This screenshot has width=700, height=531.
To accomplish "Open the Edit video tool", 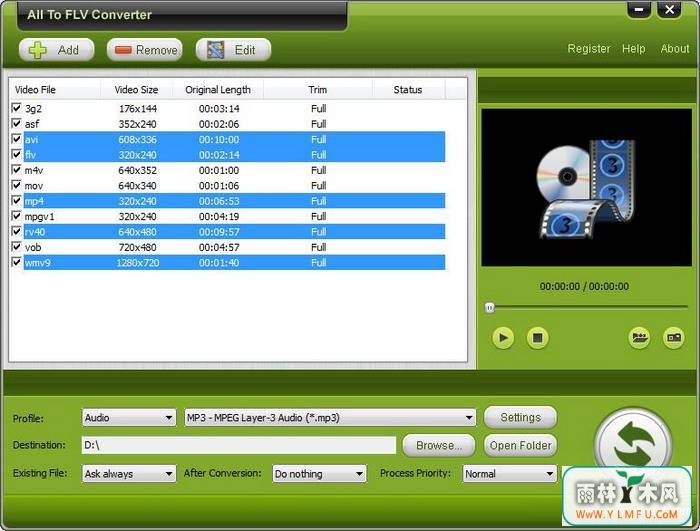I will 233,50.
